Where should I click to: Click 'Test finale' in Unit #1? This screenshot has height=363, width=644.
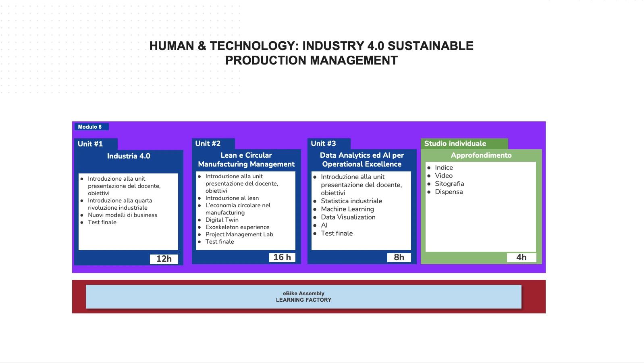click(x=102, y=222)
